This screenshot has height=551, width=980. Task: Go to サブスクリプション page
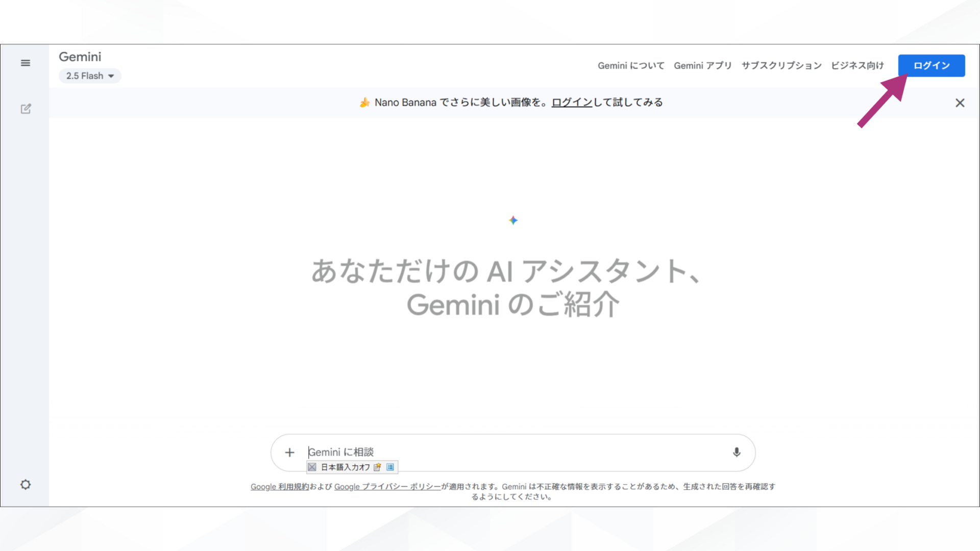coord(781,65)
